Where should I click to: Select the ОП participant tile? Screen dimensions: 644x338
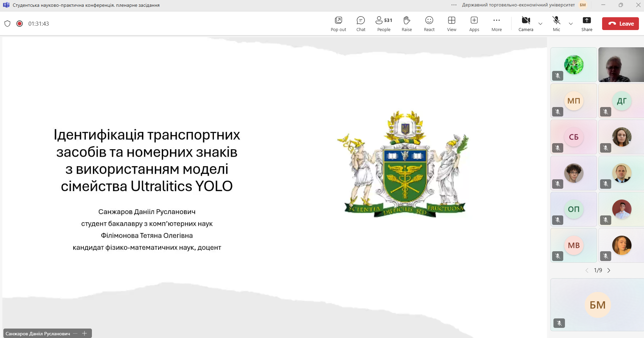click(x=574, y=209)
